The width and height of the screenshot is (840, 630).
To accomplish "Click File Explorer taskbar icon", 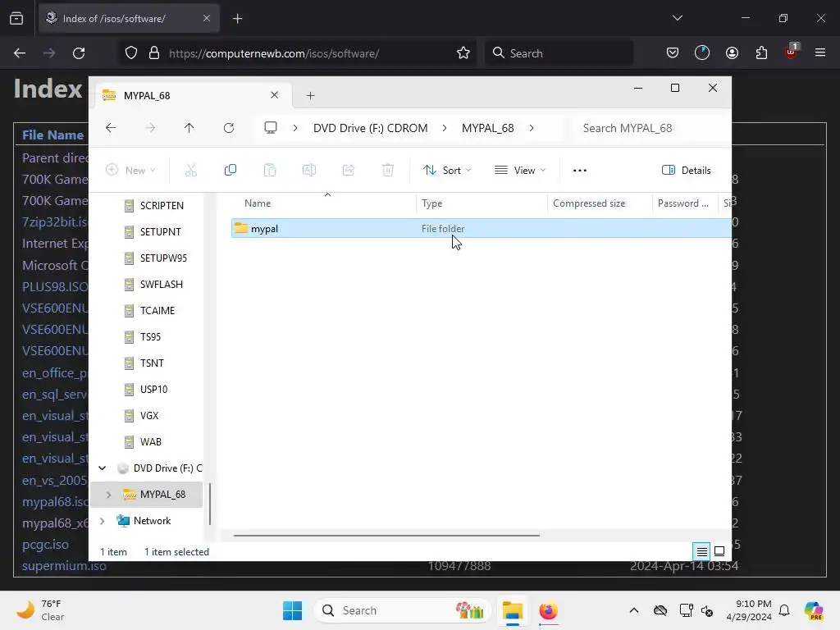I will click(x=513, y=610).
